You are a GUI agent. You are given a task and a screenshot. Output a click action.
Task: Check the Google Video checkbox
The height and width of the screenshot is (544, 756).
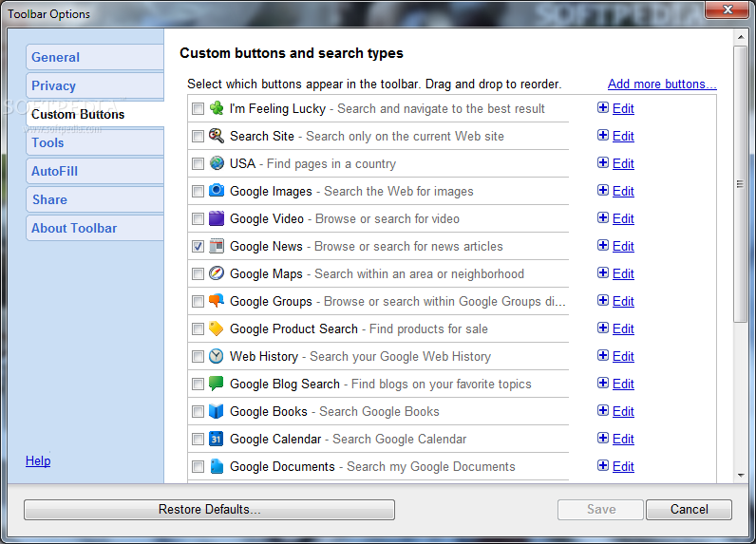tap(198, 218)
